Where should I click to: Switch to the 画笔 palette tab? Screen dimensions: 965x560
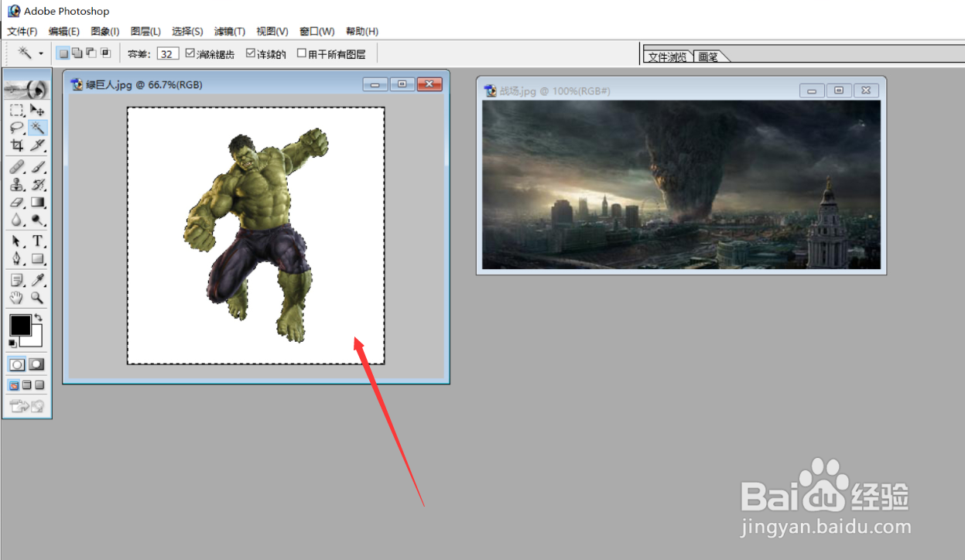[708, 56]
